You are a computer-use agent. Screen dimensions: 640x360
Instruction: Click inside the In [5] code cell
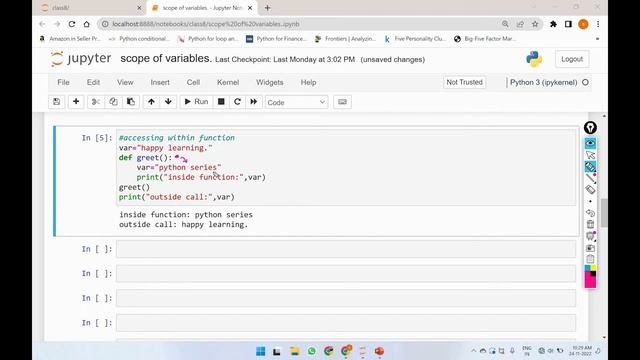tap(346, 167)
